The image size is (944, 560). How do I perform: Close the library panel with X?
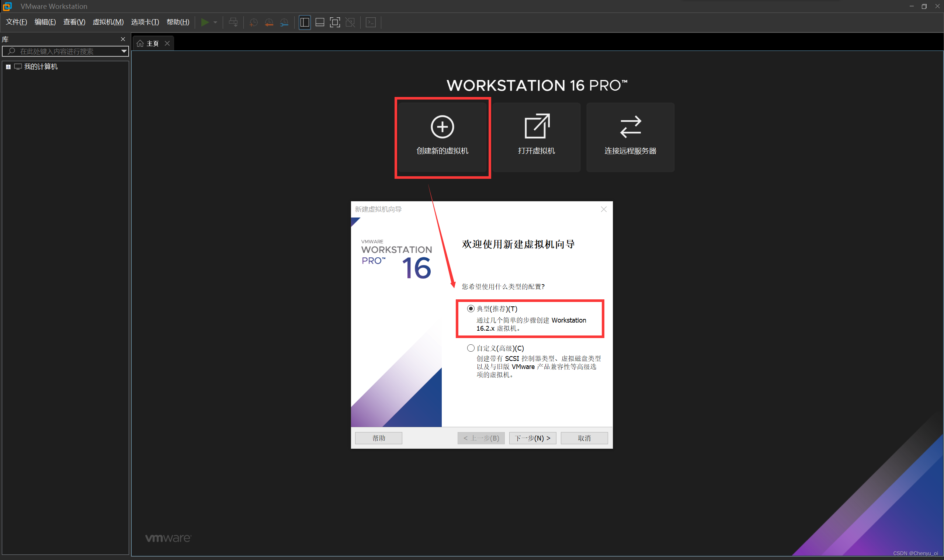[123, 39]
